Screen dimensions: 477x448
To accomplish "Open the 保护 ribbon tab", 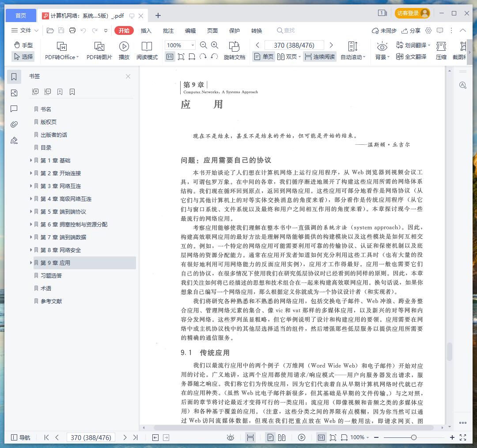I will pyautogui.click(x=235, y=30).
